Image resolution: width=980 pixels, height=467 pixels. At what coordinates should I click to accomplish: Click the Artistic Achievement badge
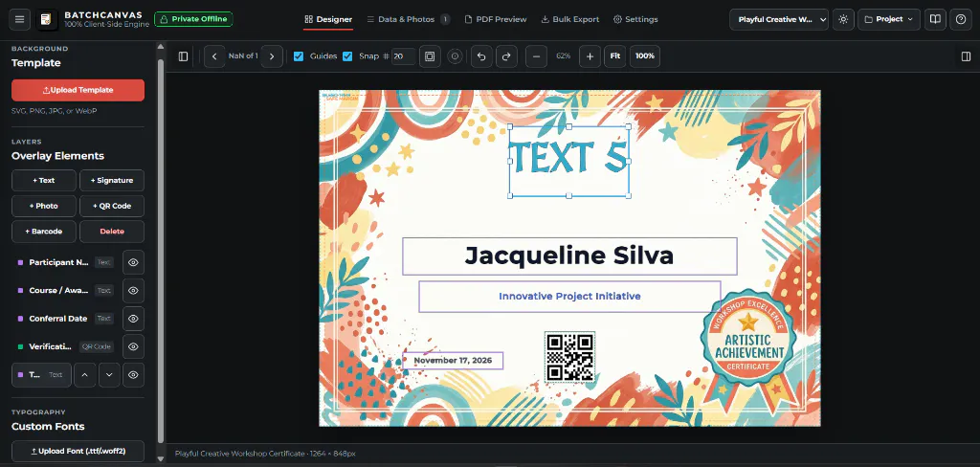[x=748, y=352]
